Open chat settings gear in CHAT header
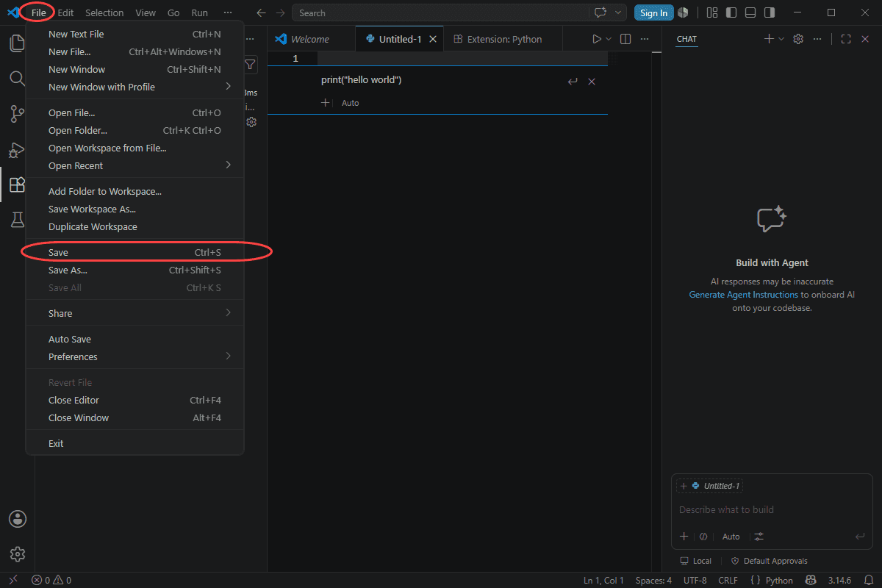Viewport: 882px width, 588px height. (x=798, y=39)
